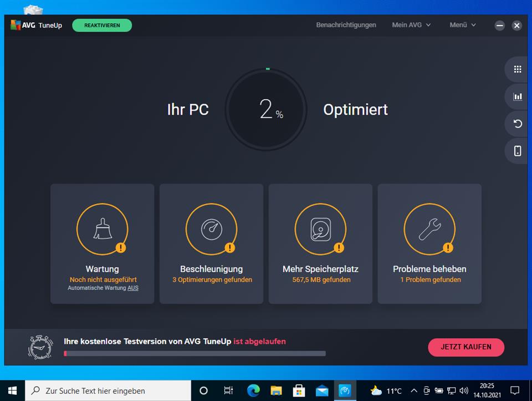
Task: Open the battery tray icon
Action: (439, 391)
